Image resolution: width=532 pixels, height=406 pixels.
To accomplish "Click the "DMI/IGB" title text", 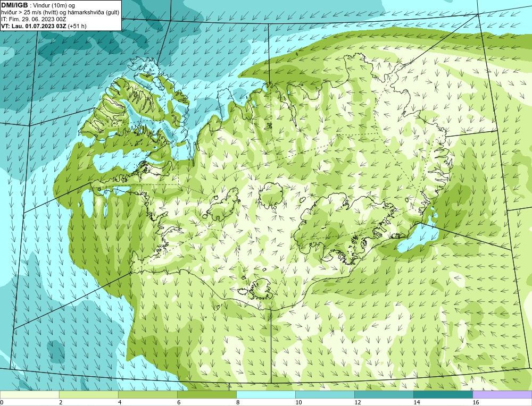I will click(15, 5).
